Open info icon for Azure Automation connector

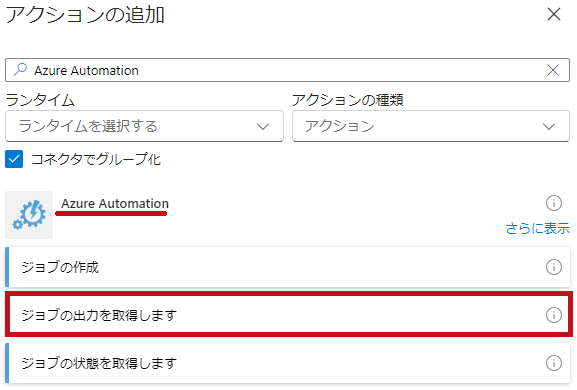[553, 203]
